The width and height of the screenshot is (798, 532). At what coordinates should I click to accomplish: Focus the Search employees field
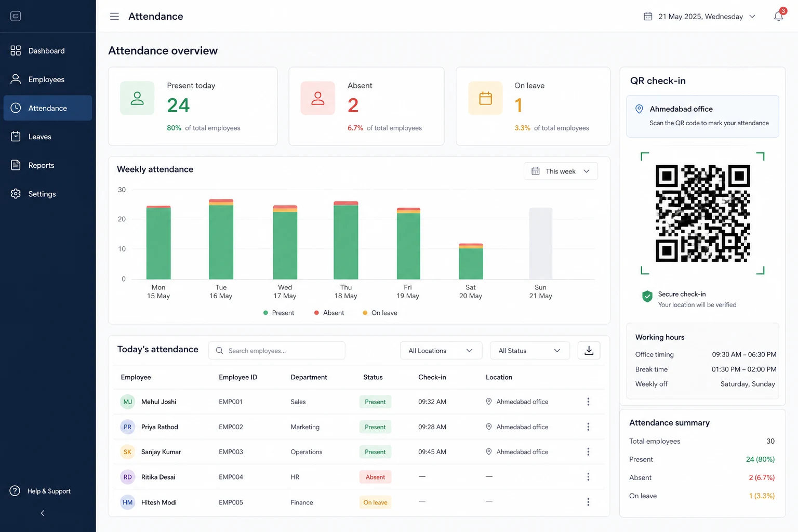(277, 351)
